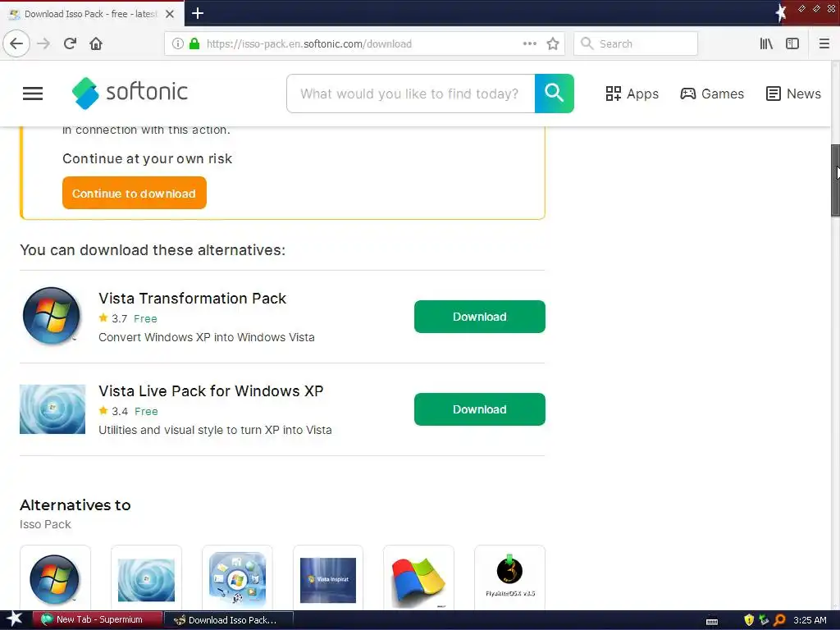
Task: Switch to New Tab - Supermium taskbar item
Action: coord(98,620)
